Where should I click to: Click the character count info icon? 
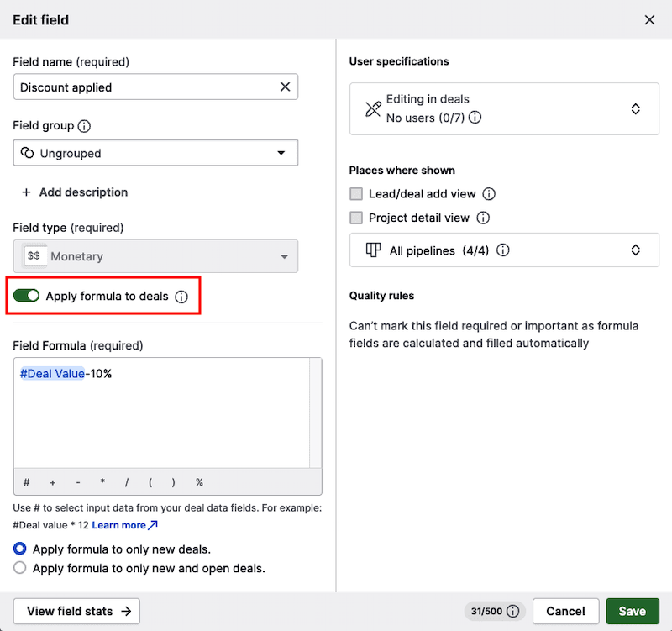[512, 612]
